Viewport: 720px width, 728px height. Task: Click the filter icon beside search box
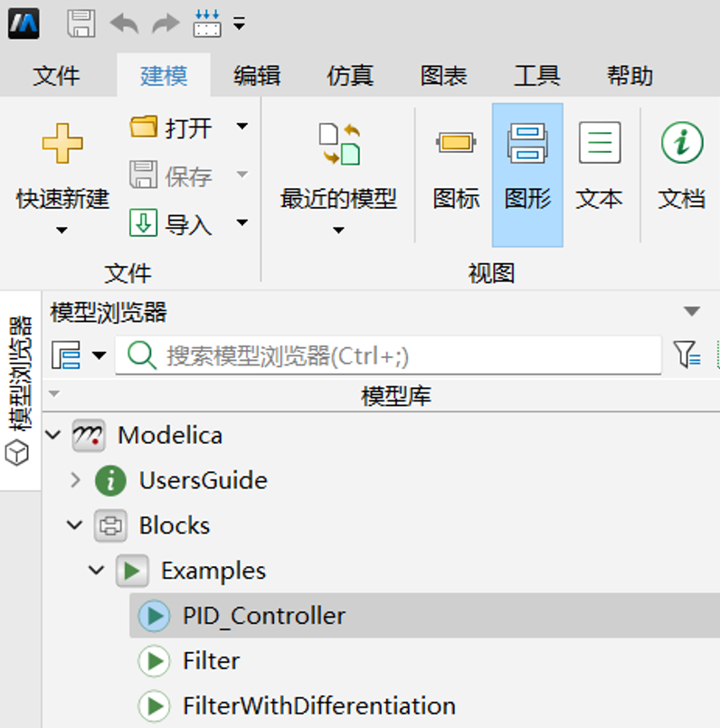pos(687,356)
